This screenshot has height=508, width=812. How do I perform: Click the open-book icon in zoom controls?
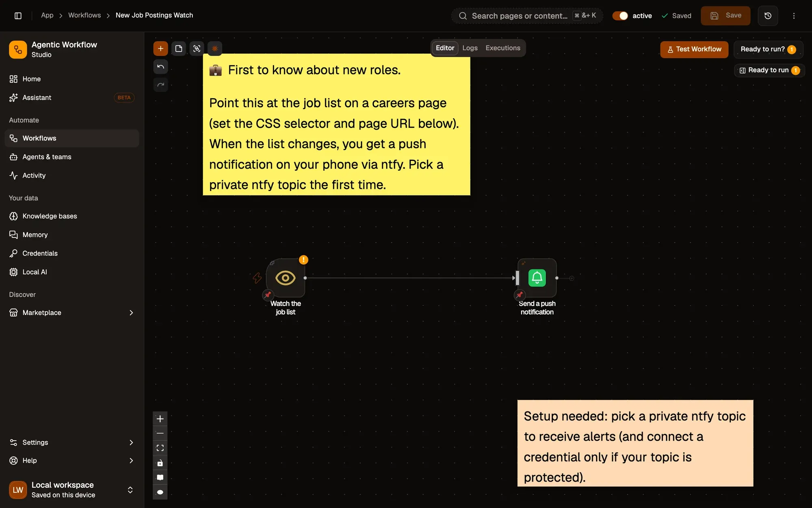[x=160, y=478]
